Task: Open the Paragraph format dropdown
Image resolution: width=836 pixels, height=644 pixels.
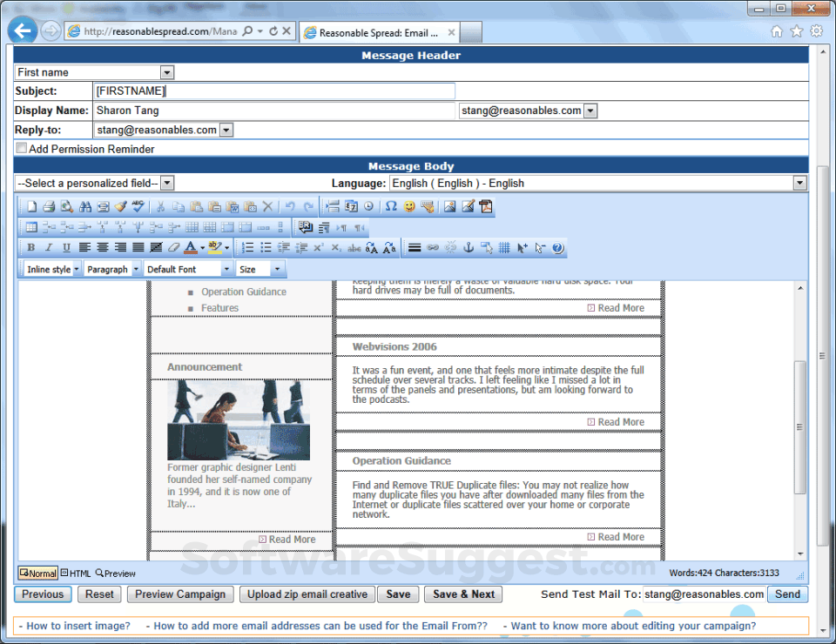Action: pos(136,270)
